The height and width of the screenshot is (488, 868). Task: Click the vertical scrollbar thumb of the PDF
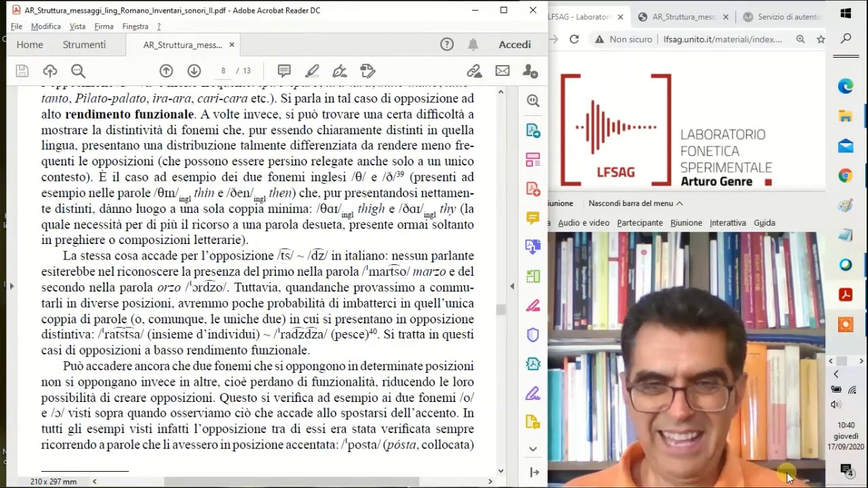pyautogui.click(x=501, y=310)
